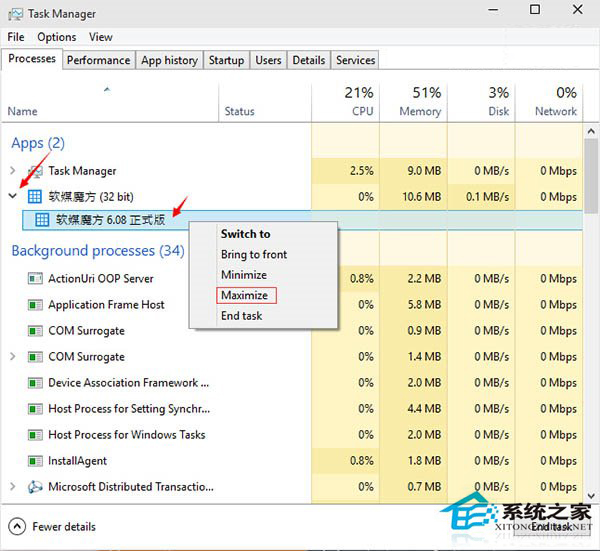Switch to the App history tab

(170, 60)
